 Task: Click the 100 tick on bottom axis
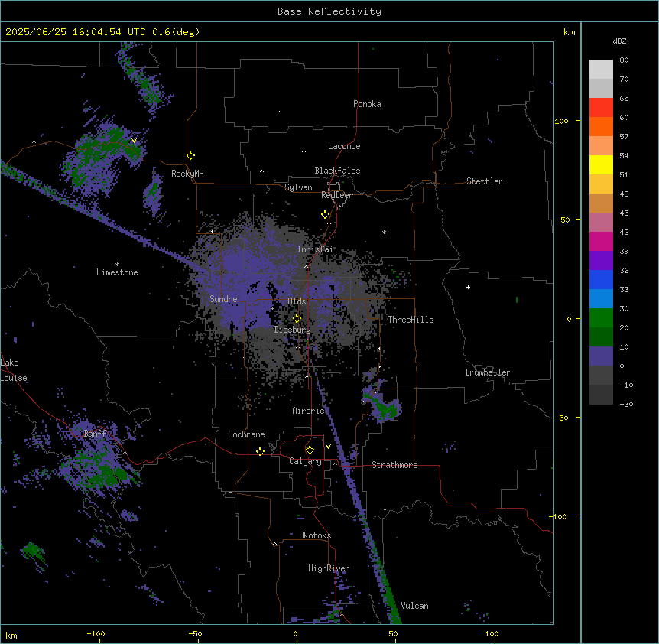coord(492,633)
